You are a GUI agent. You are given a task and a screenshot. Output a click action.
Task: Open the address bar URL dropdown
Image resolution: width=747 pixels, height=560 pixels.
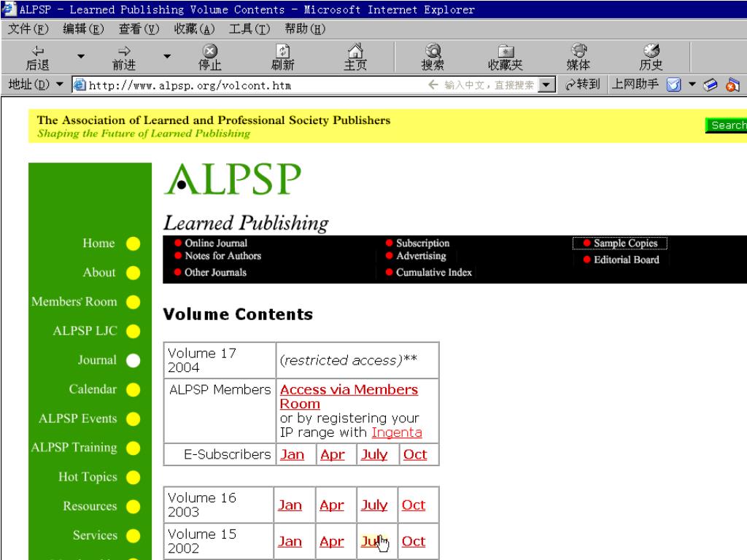[x=547, y=85]
